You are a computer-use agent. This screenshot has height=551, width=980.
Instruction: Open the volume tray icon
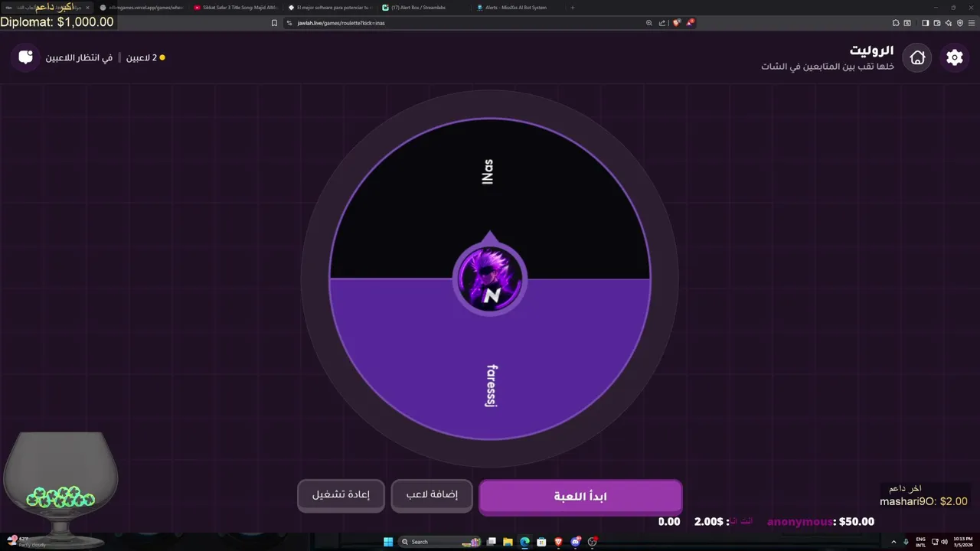point(944,542)
